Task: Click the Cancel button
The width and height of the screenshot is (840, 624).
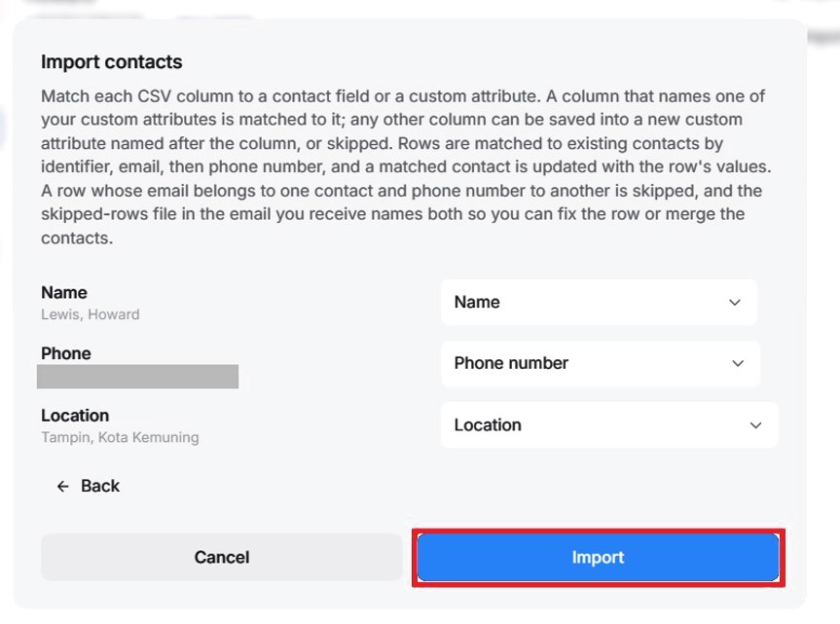Action: pos(221,557)
